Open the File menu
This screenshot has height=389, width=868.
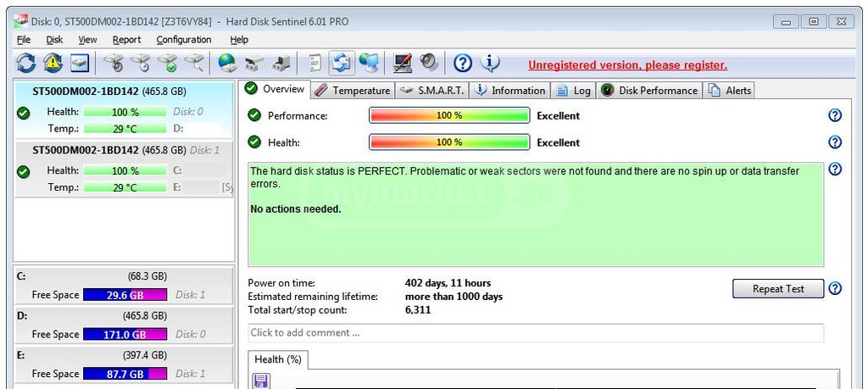(23, 40)
